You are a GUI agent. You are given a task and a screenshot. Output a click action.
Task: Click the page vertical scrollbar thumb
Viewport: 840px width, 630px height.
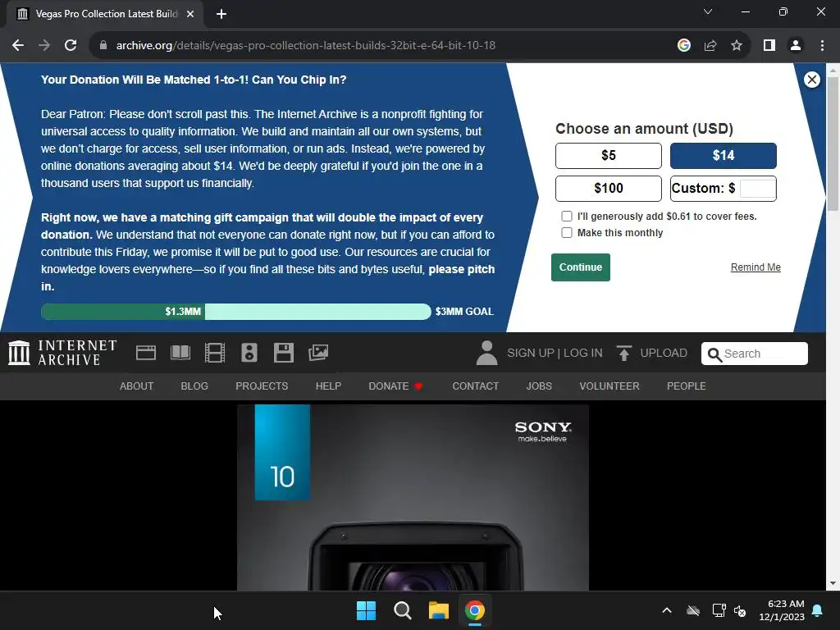point(833,143)
